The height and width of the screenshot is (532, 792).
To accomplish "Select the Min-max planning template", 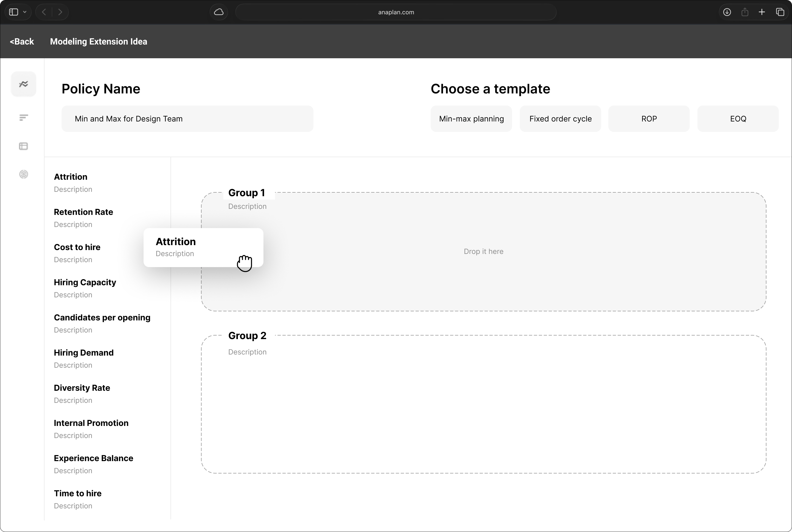I will click(471, 119).
